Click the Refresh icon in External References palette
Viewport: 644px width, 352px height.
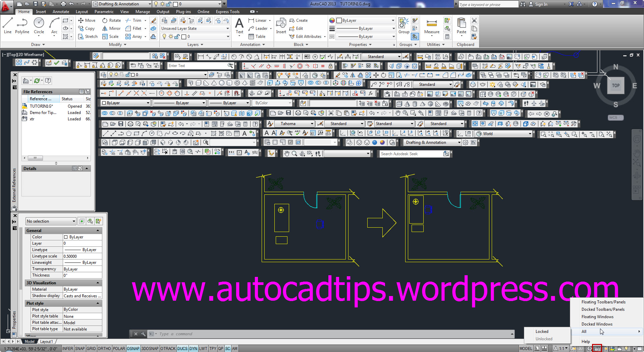(x=37, y=80)
